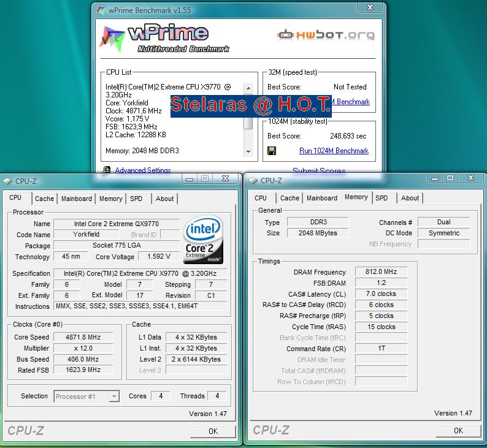487x448 pixels.
Task: Click the Cores count field showing 4
Action: tap(161, 396)
